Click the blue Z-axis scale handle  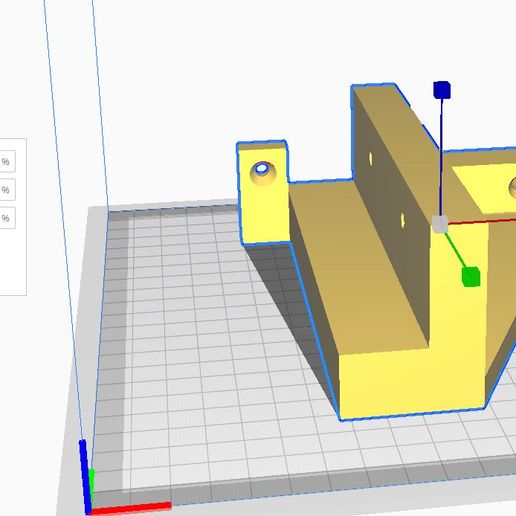442,90
